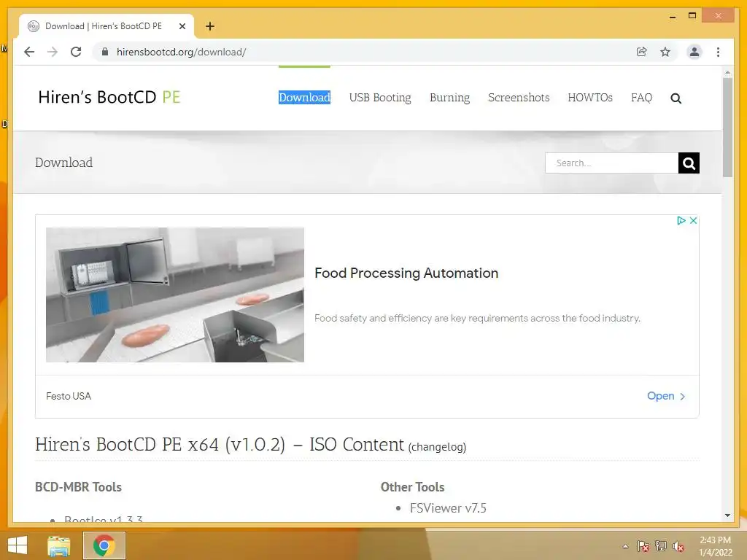Viewport: 747px width, 560px height.
Task: Click the FSViewer v7.5 list item
Action: pyautogui.click(x=448, y=508)
